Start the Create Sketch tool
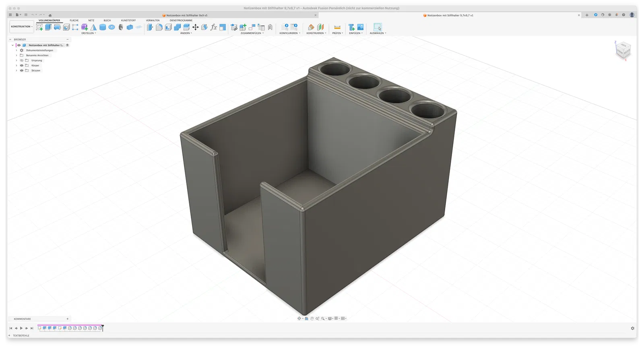Screen dimensions: 644x347 [39, 27]
